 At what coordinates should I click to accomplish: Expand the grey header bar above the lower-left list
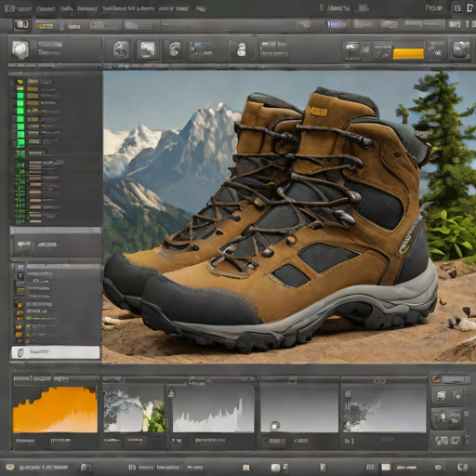(x=56, y=266)
